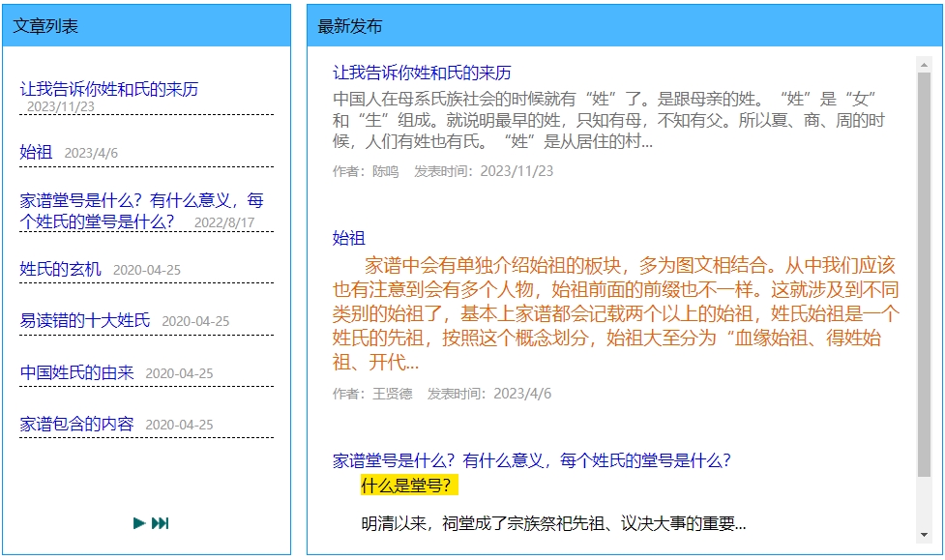Click the 最新发布 panel header
The height and width of the screenshot is (560, 945).
click(625, 26)
